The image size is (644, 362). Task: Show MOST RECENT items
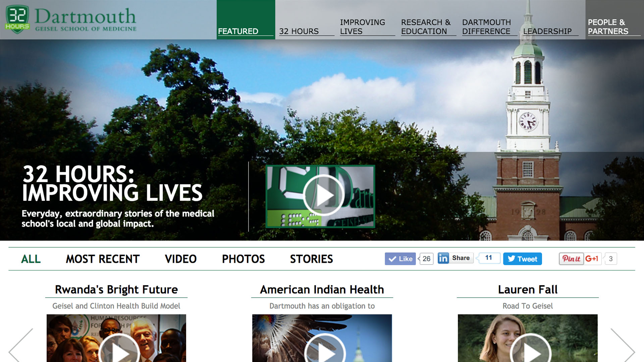[103, 259]
